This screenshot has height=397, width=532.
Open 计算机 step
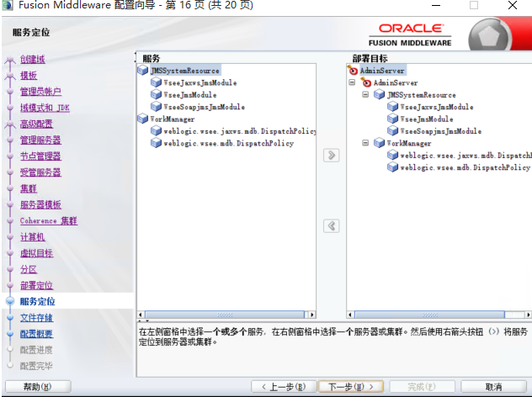click(33, 237)
